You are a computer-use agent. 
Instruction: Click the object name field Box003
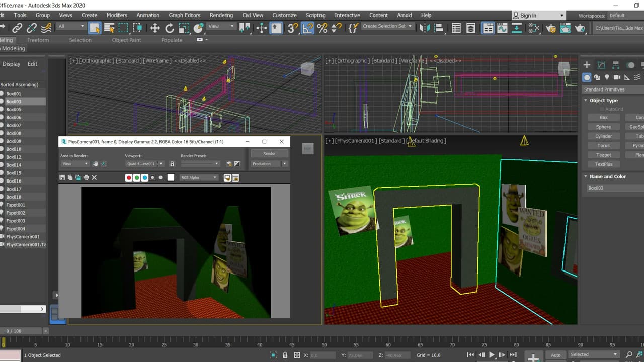615,188
